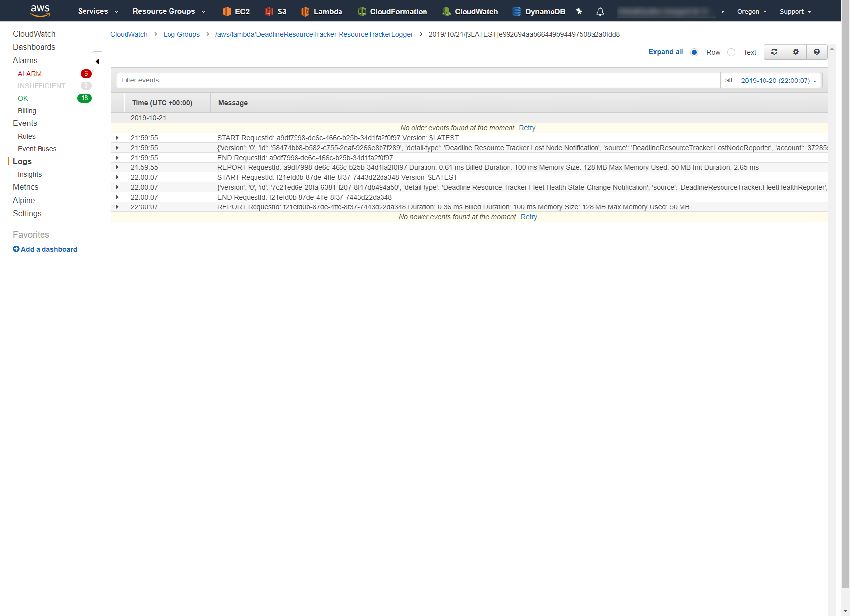Open the Support dropdown menu
Viewport: 850px width, 616px height.
pos(796,11)
